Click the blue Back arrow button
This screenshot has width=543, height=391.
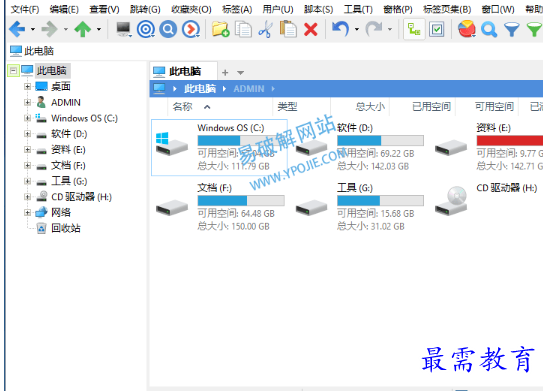pos(17,29)
